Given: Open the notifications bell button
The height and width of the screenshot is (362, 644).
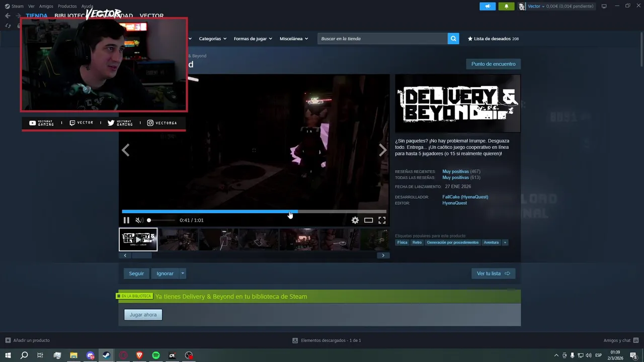Looking at the screenshot, I should [506, 6].
